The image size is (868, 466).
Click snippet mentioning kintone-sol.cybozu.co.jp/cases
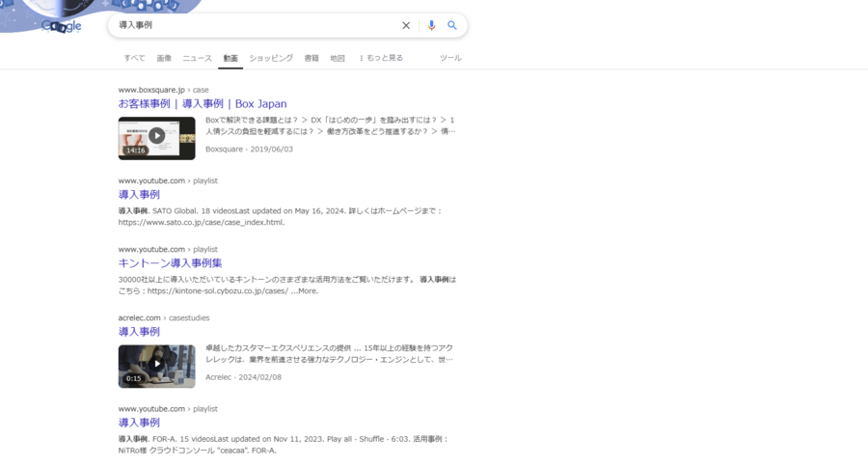point(287,286)
